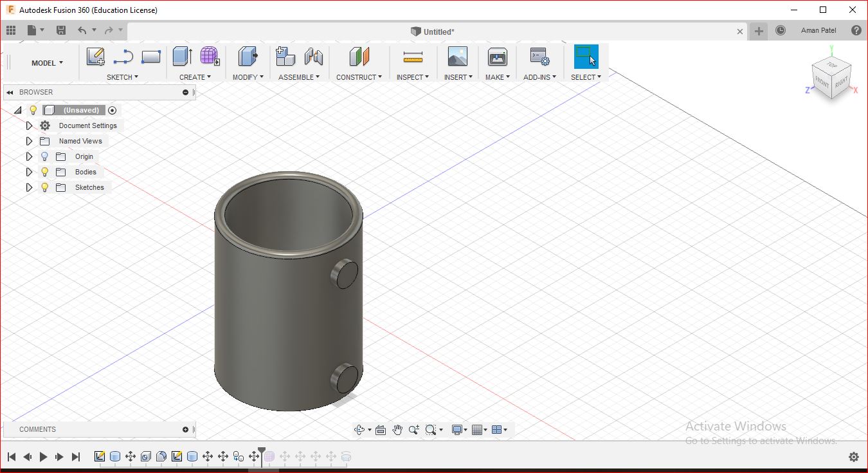Click the Redo arrow icon

[109, 30]
